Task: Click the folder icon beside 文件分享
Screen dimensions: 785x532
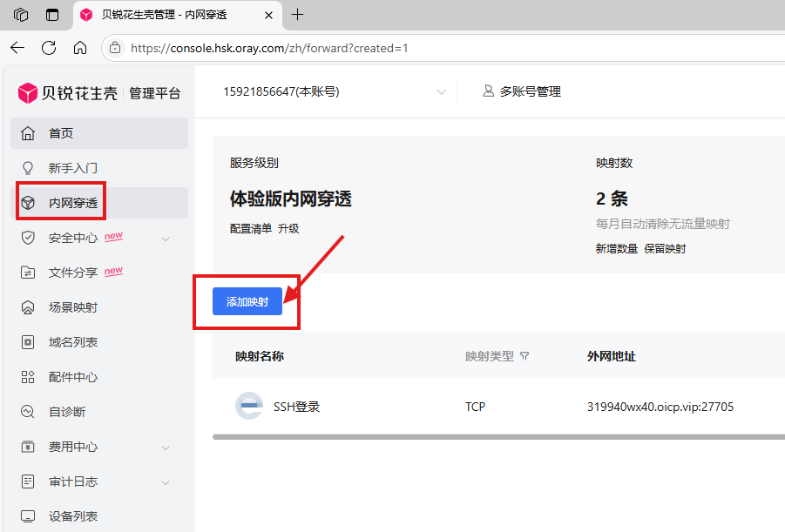Action: coord(28,273)
